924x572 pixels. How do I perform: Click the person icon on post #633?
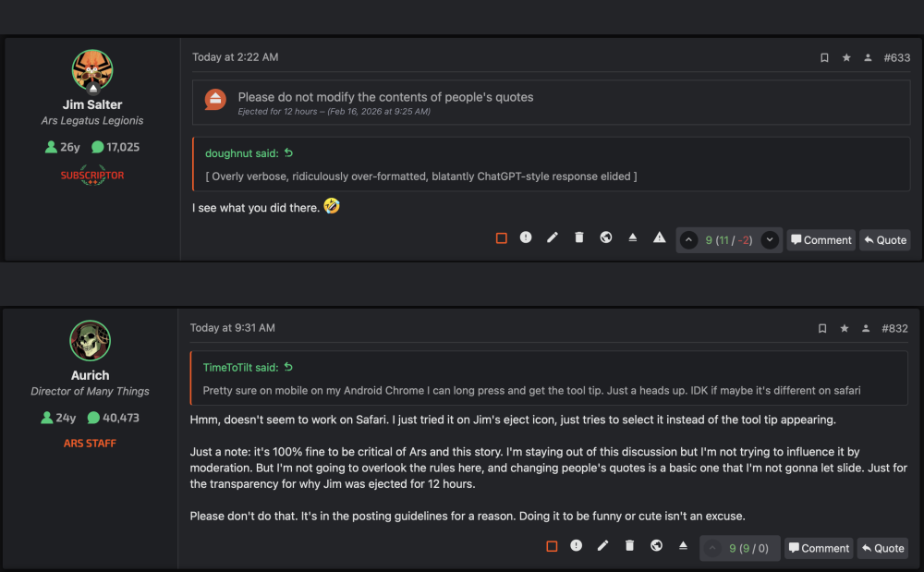(x=868, y=58)
